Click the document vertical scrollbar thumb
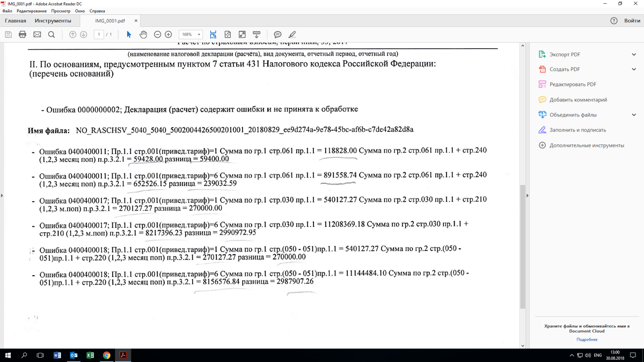Image resolution: width=644 pixels, height=362 pixels. point(522,247)
